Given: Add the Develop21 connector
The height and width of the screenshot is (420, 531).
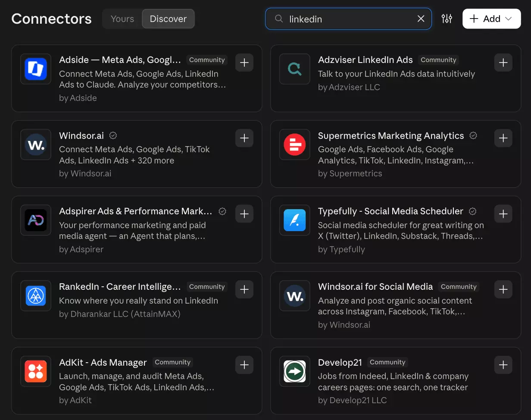Looking at the screenshot, I should (x=503, y=365).
